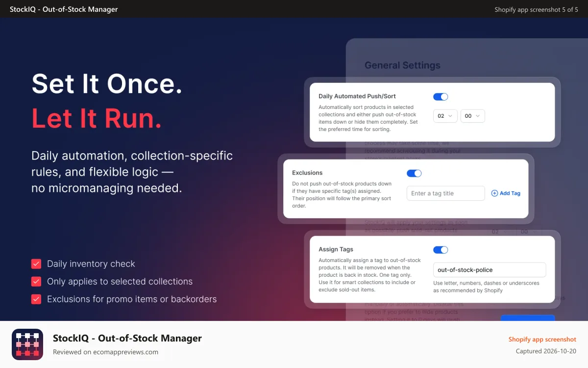Click the Shopify app screenshot 5 of 5 text

click(x=537, y=9)
